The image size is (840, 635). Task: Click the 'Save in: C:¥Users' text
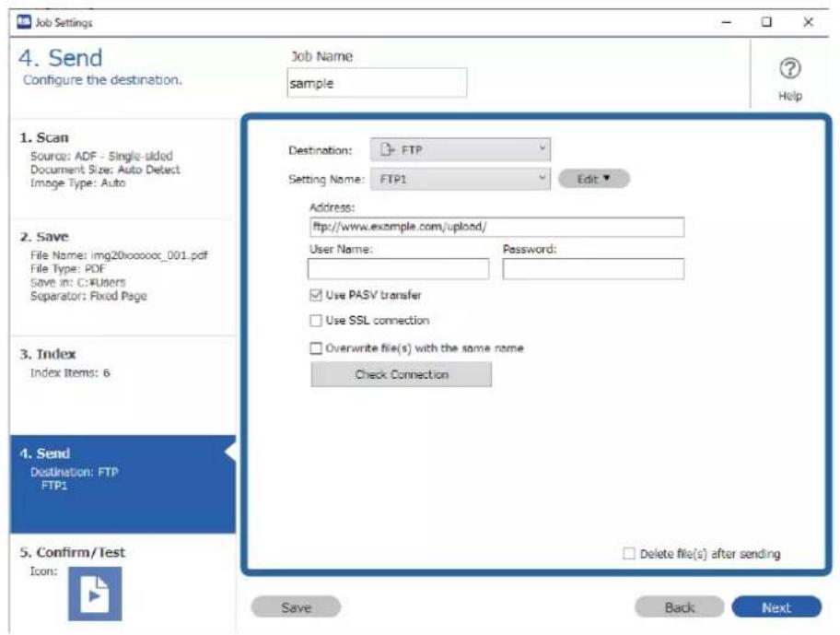(x=77, y=282)
